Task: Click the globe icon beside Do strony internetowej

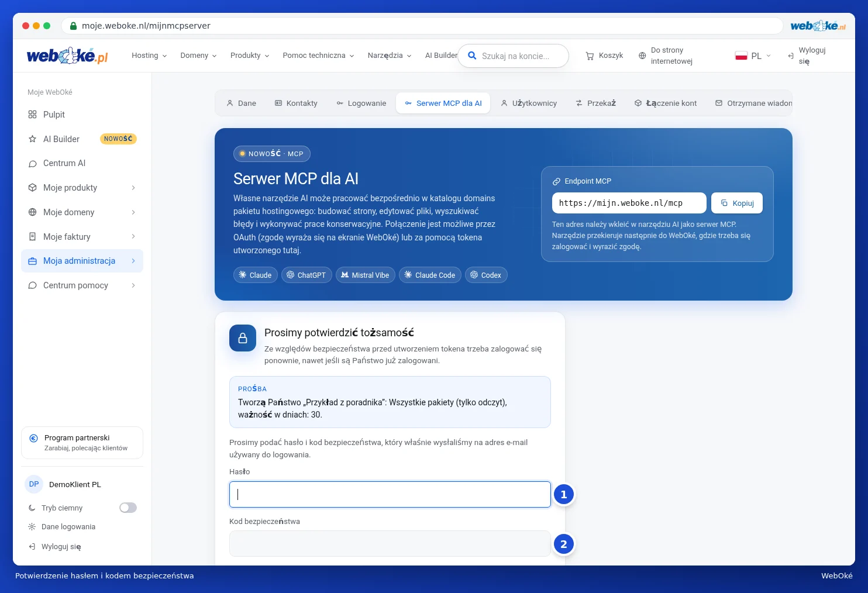Action: tap(642, 56)
